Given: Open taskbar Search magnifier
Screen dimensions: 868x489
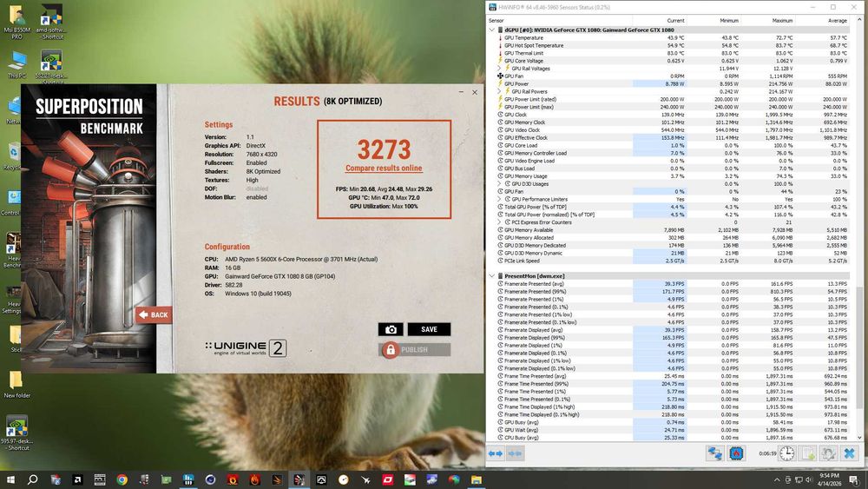Looking at the screenshot, I should coord(33,479).
